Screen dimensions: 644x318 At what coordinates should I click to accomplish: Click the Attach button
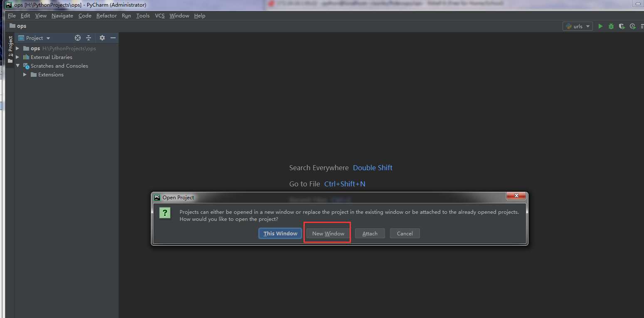click(370, 233)
